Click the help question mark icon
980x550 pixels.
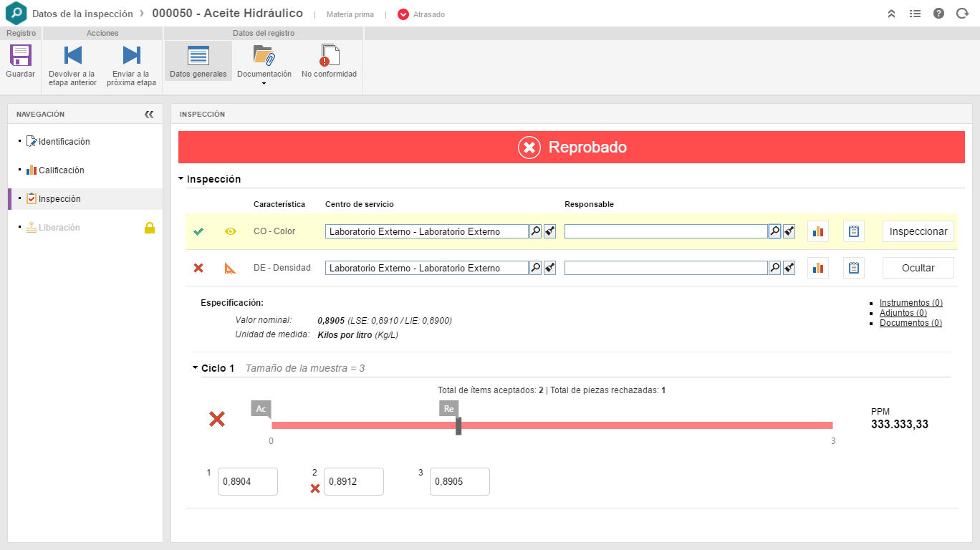click(x=938, y=14)
